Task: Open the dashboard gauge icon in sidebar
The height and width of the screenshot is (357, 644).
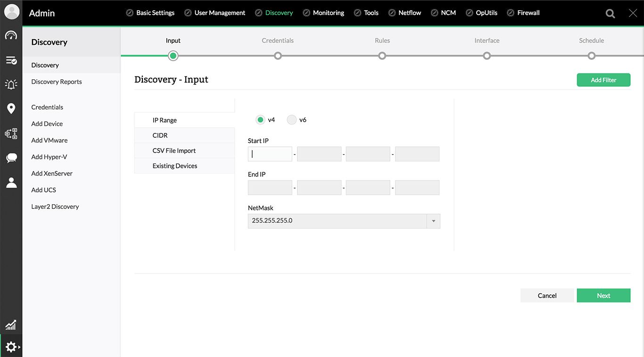Action: [11, 36]
